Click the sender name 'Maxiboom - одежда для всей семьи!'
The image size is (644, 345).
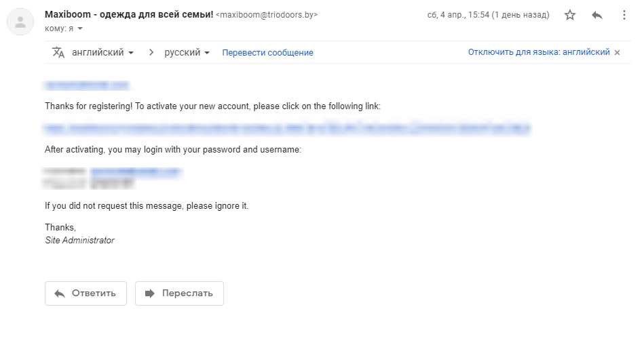coord(129,14)
